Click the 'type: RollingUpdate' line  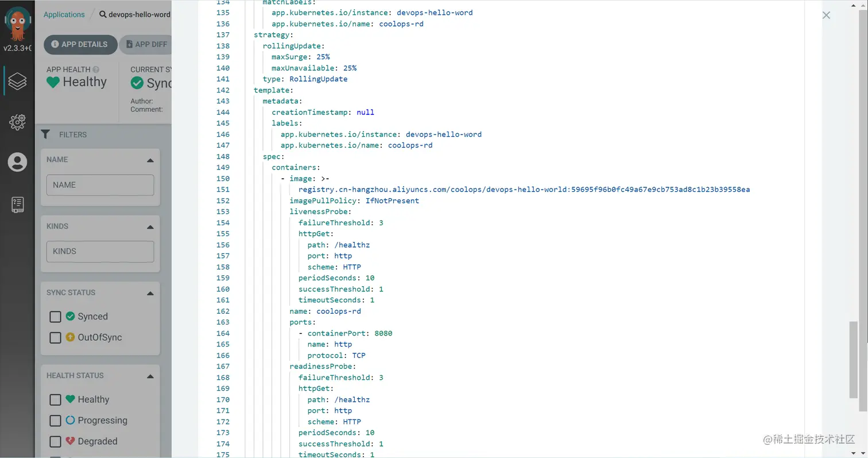point(305,79)
